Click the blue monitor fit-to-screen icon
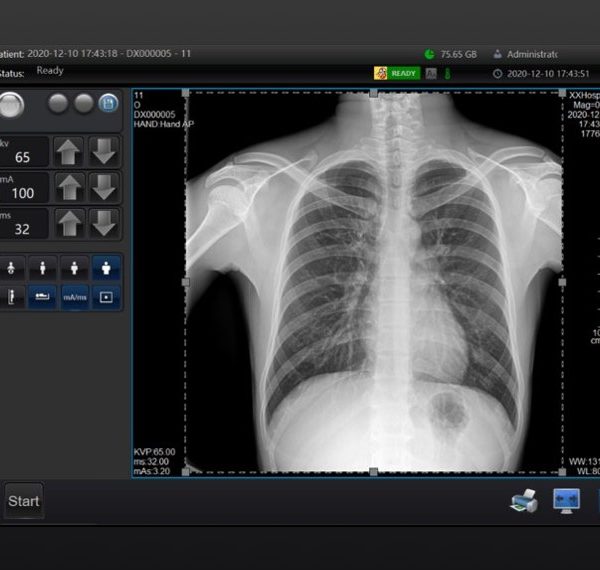This screenshot has height=570, width=600. tap(567, 501)
